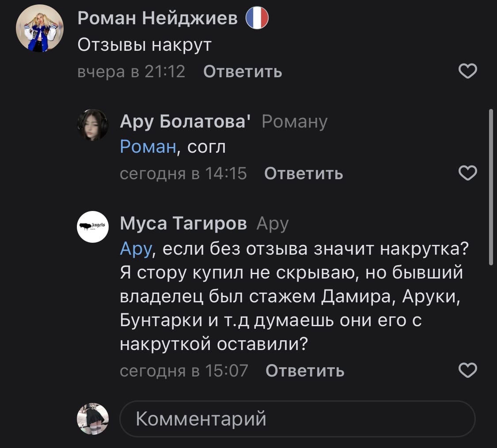
Task: Click your own avatar beside comment field
Action: (x=93, y=418)
